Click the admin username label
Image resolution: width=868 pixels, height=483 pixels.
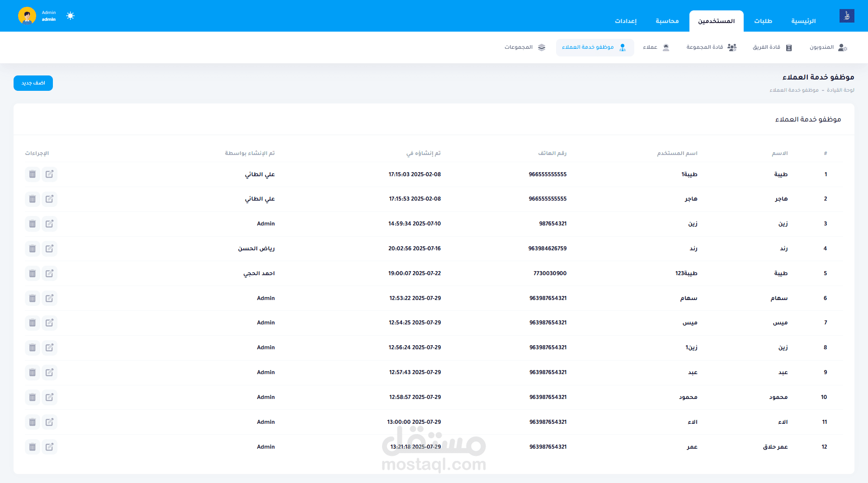point(49,19)
